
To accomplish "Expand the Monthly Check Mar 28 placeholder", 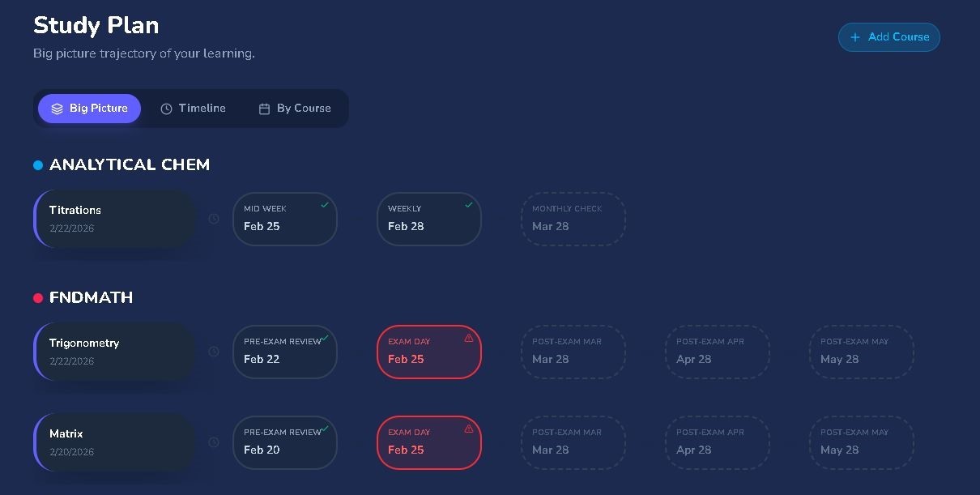I will click(x=573, y=219).
